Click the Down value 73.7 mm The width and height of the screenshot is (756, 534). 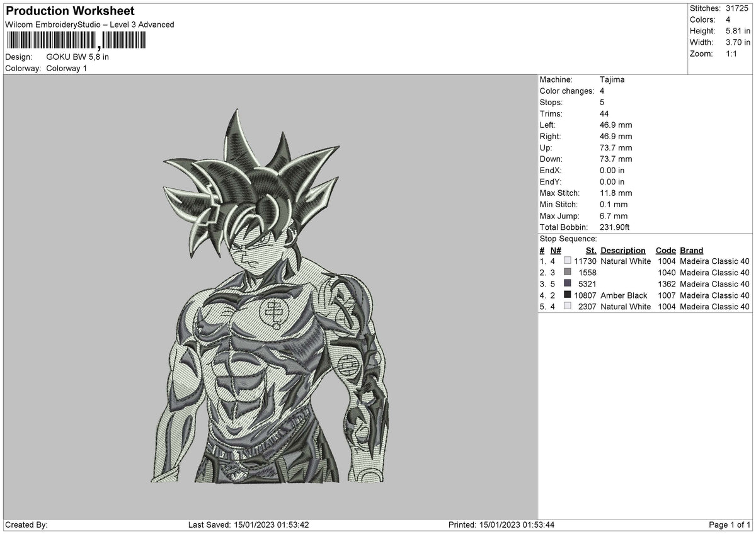click(616, 159)
